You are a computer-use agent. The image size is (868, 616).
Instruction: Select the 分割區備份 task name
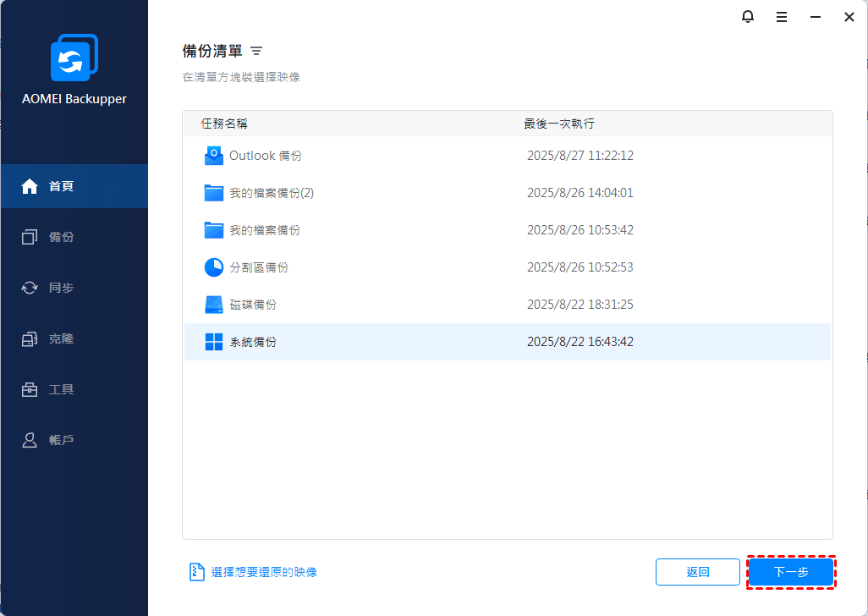click(x=259, y=267)
